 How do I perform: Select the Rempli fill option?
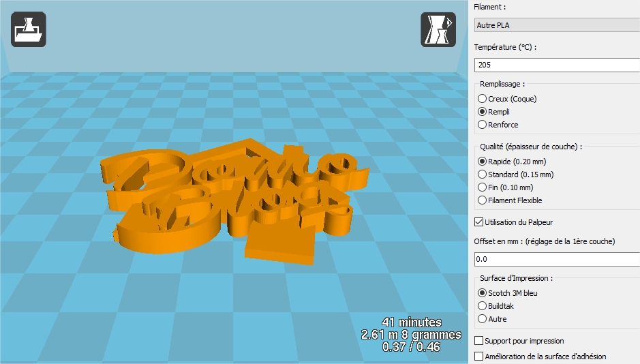(483, 112)
